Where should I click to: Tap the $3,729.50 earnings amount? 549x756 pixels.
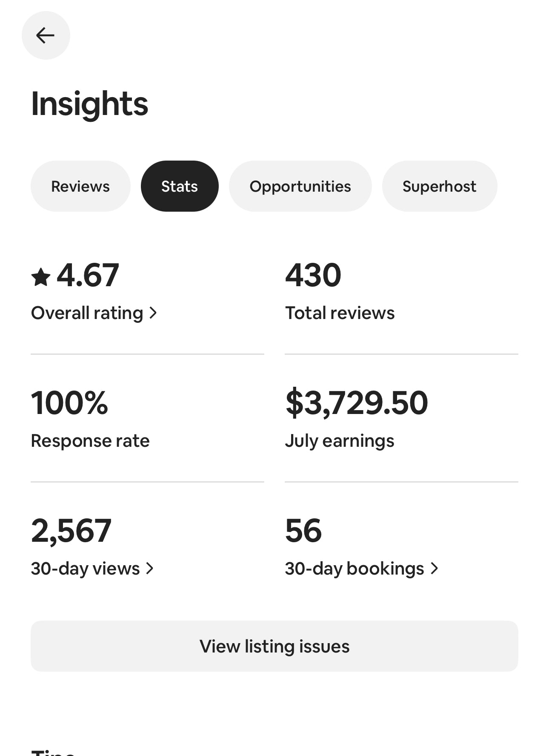pos(356,403)
